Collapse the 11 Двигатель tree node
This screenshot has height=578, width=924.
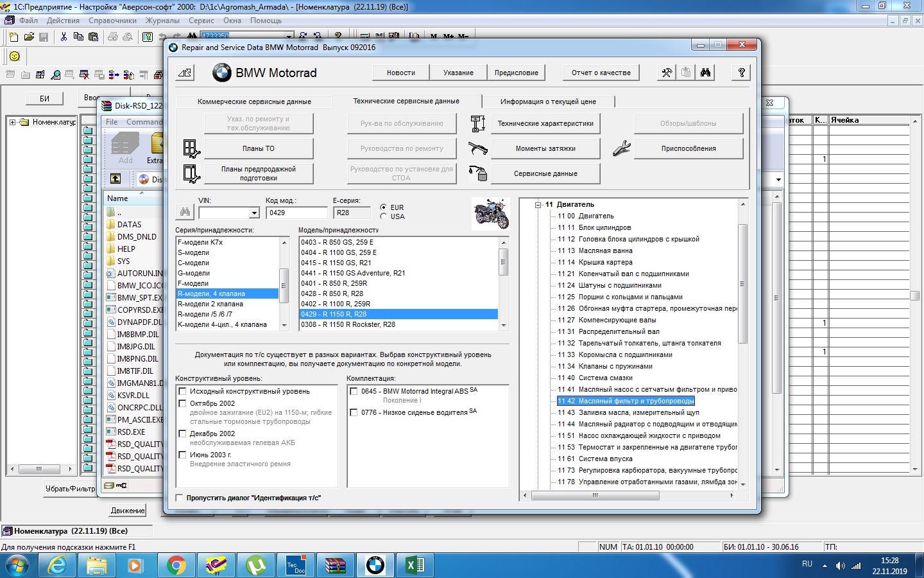pyautogui.click(x=538, y=205)
